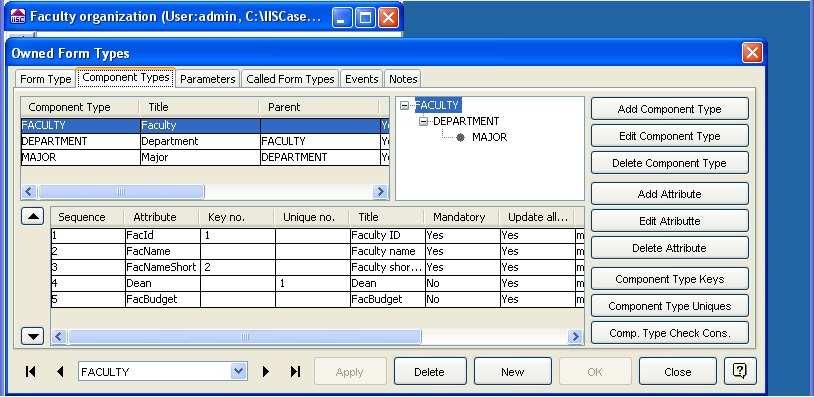Open the Notes tab
This screenshot has width=814, height=397.
[403, 79]
